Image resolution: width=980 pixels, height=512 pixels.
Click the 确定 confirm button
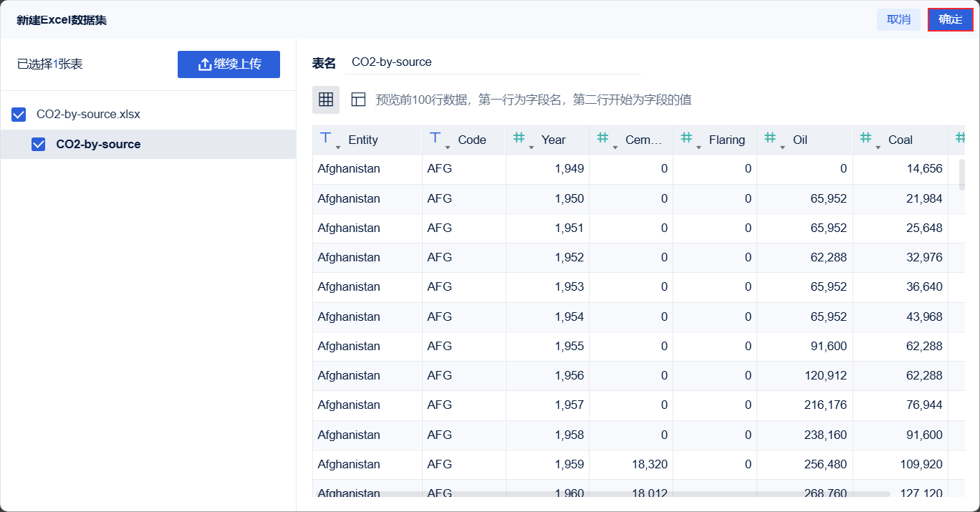point(950,19)
